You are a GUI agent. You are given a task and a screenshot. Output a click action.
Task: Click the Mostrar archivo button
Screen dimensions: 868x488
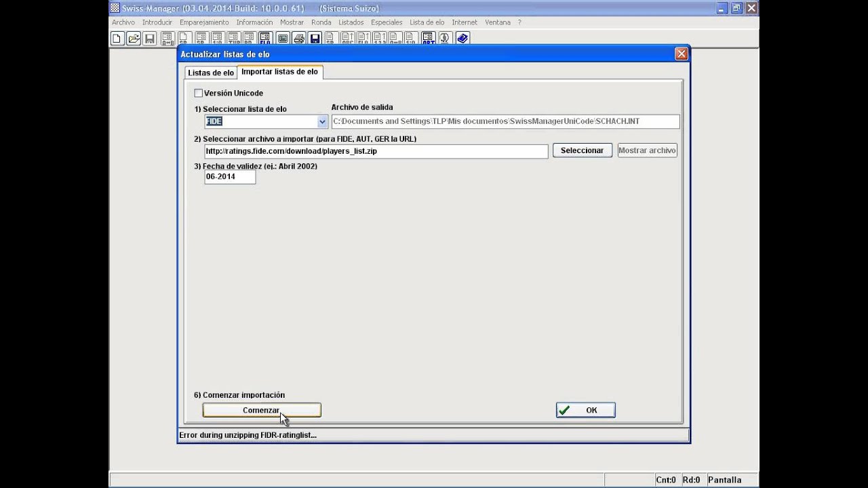(647, 150)
